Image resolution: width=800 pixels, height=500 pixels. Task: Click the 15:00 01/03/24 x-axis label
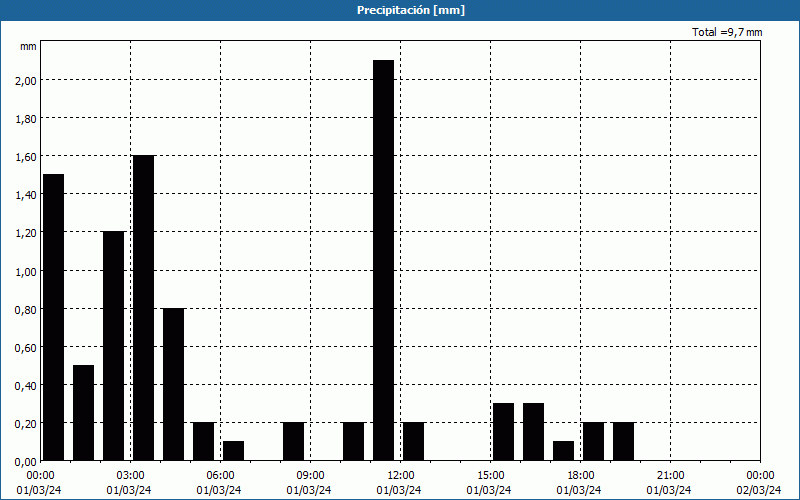tap(489, 483)
